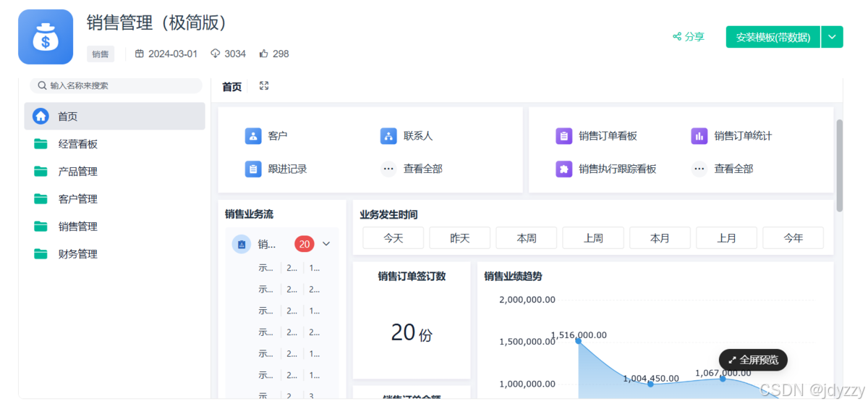Click the three-dots icon in right shortcut card

click(699, 169)
